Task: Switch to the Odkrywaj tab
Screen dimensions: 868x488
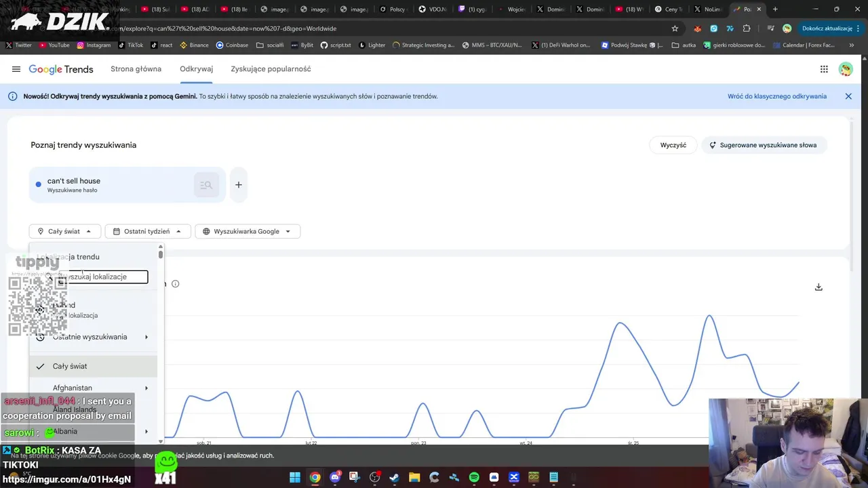Action: [x=196, y=69]
